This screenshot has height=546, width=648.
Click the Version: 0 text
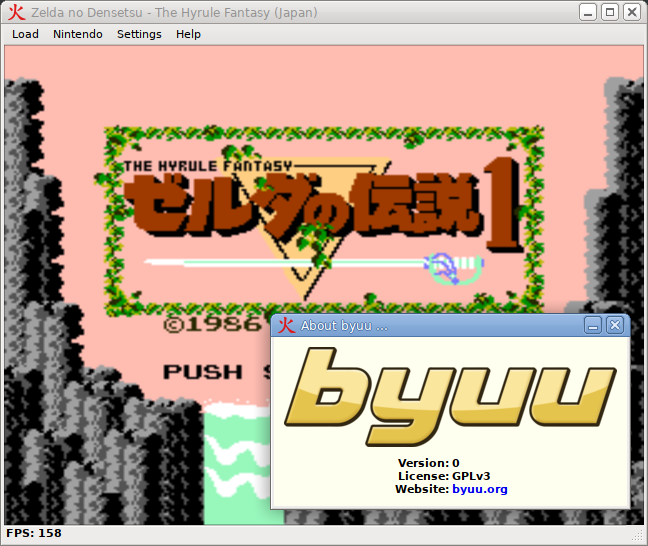429,463
